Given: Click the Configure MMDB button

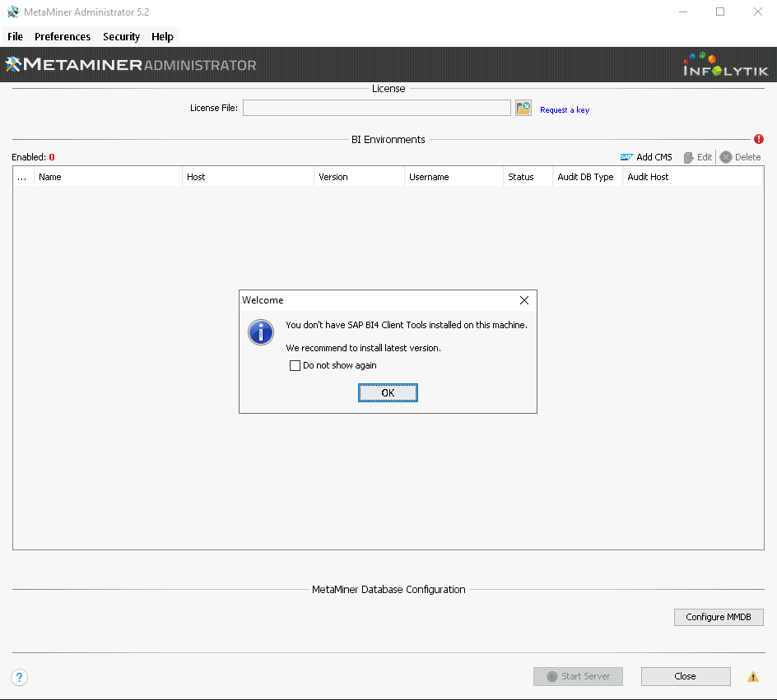Looking at the screenshot, I should pyautogui.click(x=719, y=617).
